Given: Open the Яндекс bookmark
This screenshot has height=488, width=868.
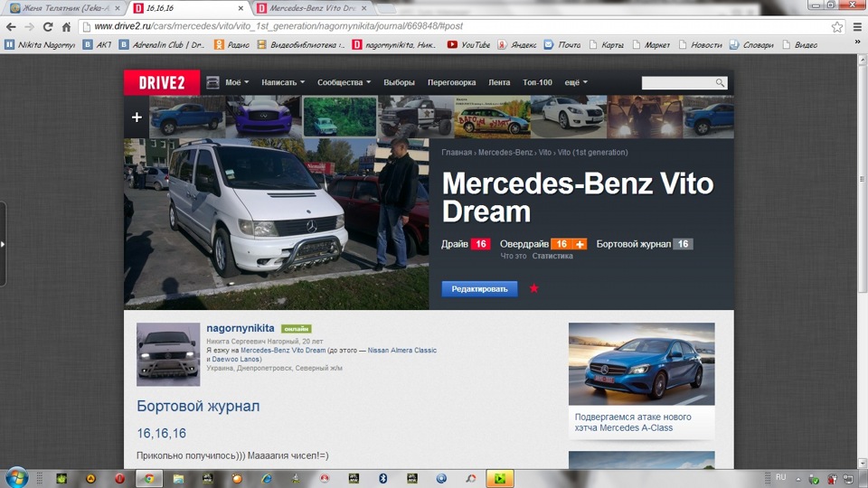Looking at the screenshot, I should click(517, 45).
